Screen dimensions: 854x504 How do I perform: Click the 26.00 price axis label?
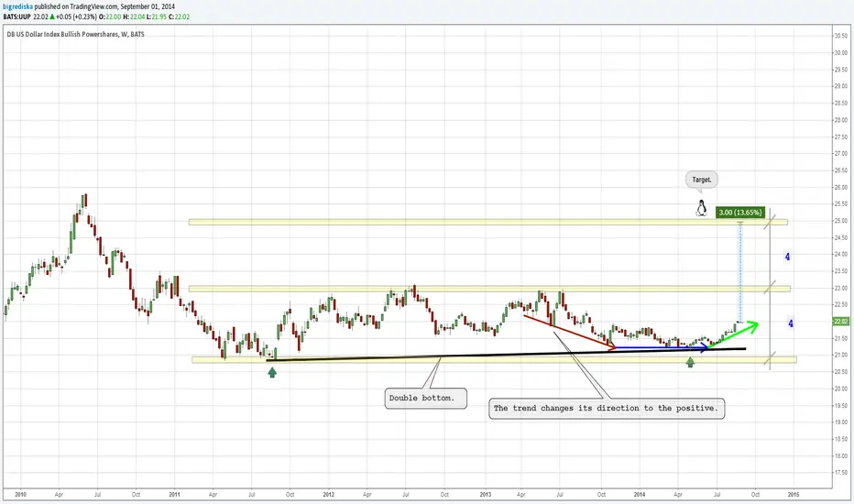pos(841,188)
